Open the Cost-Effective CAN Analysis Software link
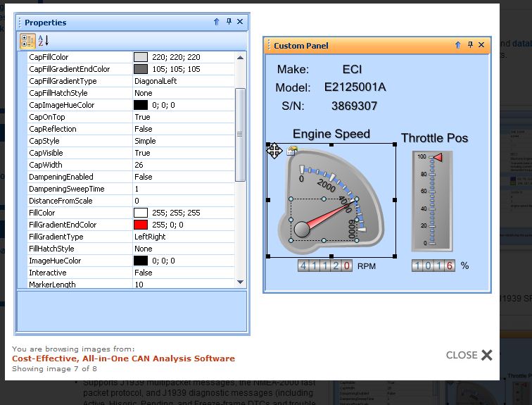This screenshot has width=532, height=405. [123, 359]
